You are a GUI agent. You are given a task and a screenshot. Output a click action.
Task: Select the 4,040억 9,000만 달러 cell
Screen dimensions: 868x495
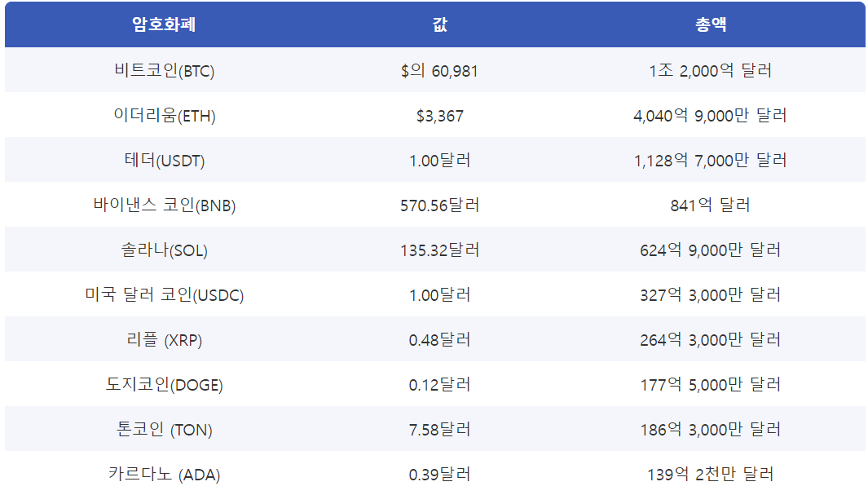710,115
